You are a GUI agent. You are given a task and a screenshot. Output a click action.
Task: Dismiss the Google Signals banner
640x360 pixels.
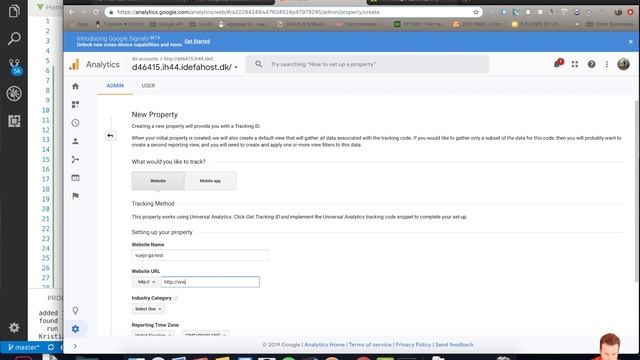tap(631, 42)
